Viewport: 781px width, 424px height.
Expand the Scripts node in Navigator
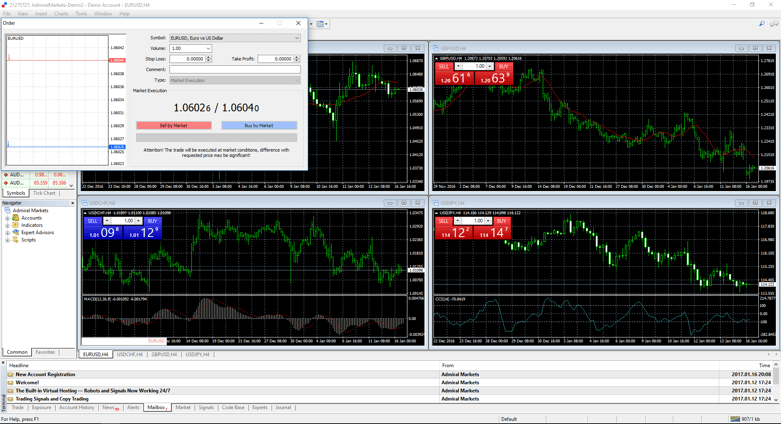pyautogui.click(x=7, y=240)
